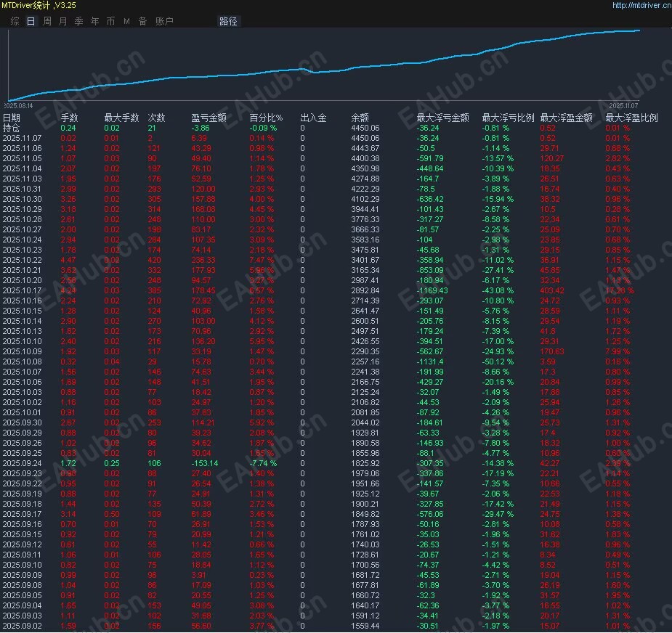The width and height of the screenshot is (672, 633).
Task: Click the 最大浮盈金额 column header
Action: point(567,118)
